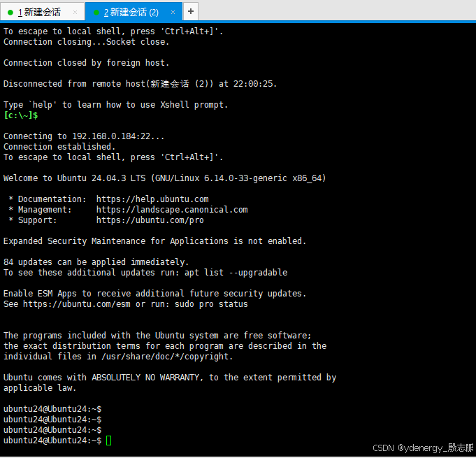The width and height of the screenshot is (476, 458).
Task: Click 'apt list --upgradable' command text
Action: pos(236,273)
